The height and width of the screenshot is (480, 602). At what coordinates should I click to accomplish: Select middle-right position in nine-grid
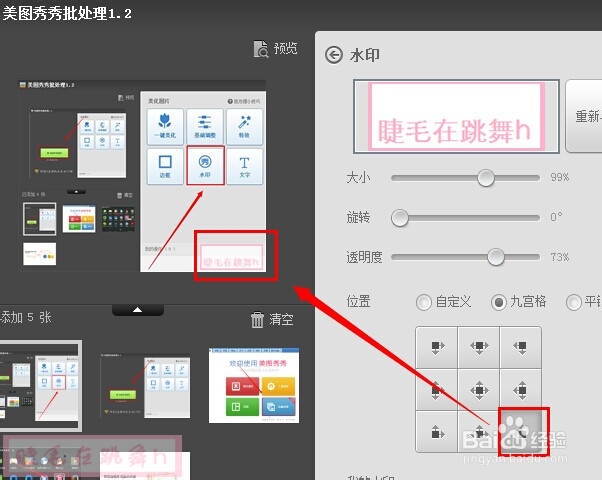[x=521, y=390]
